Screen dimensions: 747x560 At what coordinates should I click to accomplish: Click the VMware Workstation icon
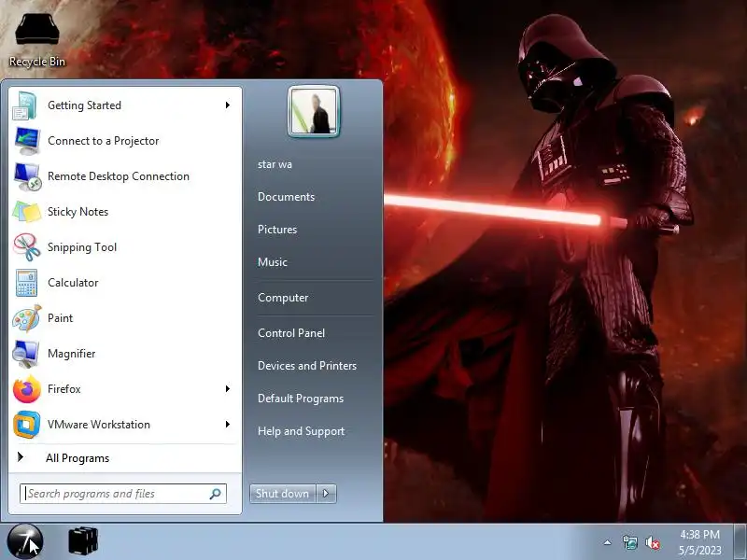(x=27, y=425)
